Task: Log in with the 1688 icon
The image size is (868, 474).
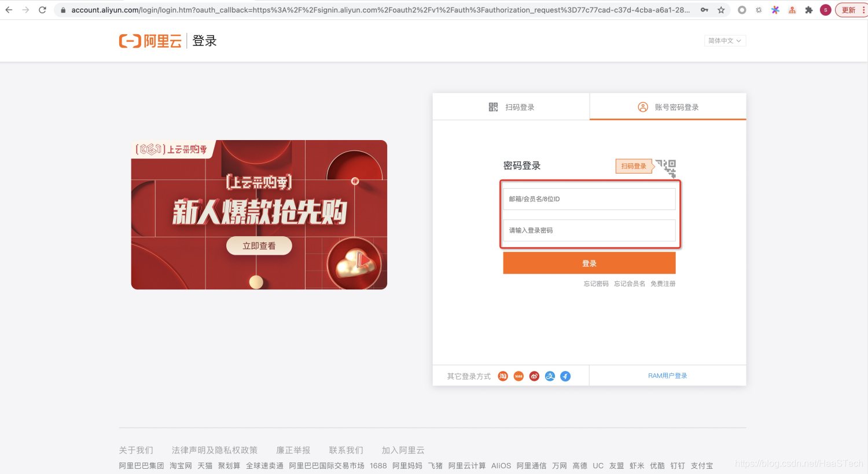Action: (x=518, y=376)
